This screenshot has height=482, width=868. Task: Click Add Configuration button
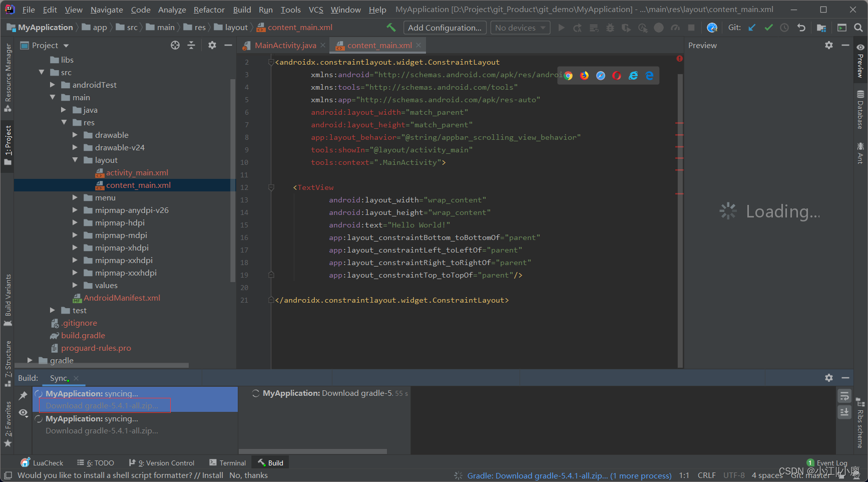pos(445,28)
